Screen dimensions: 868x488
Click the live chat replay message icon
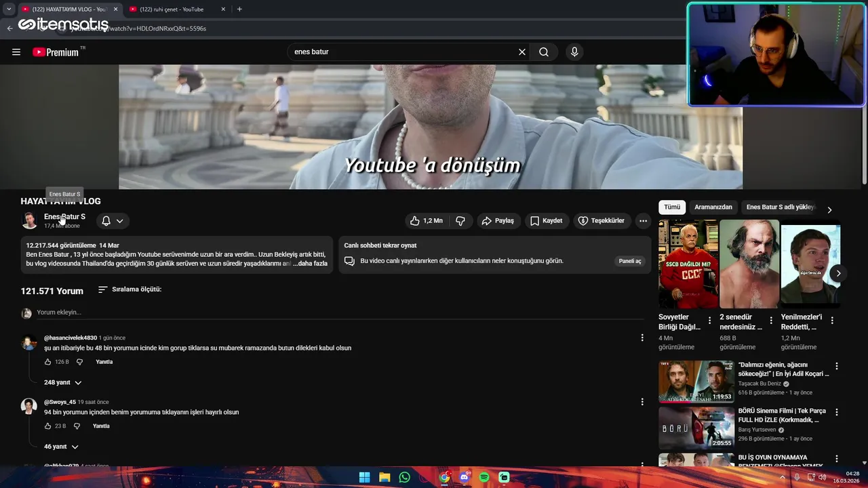349,261
